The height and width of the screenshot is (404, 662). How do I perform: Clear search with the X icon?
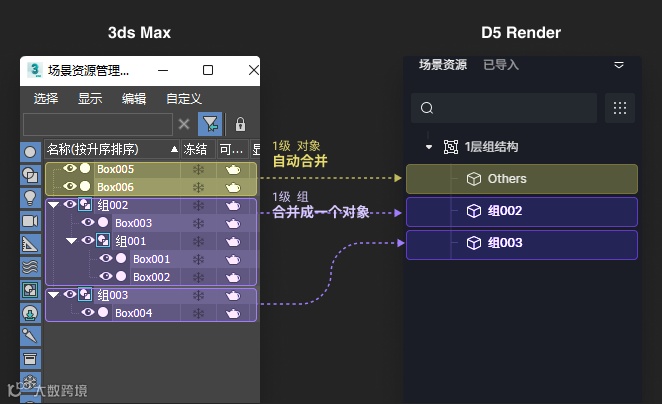[x=184, y=124]
